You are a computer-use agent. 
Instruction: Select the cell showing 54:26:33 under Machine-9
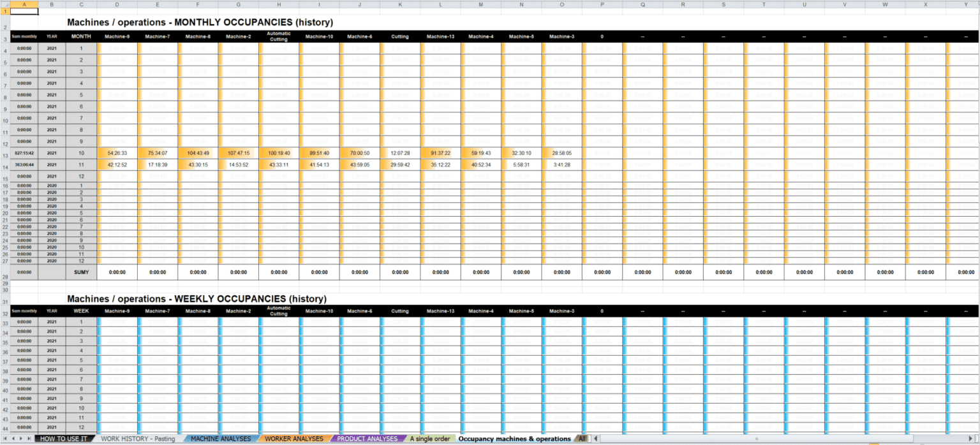pyautogui.click(x=117, y=153)
